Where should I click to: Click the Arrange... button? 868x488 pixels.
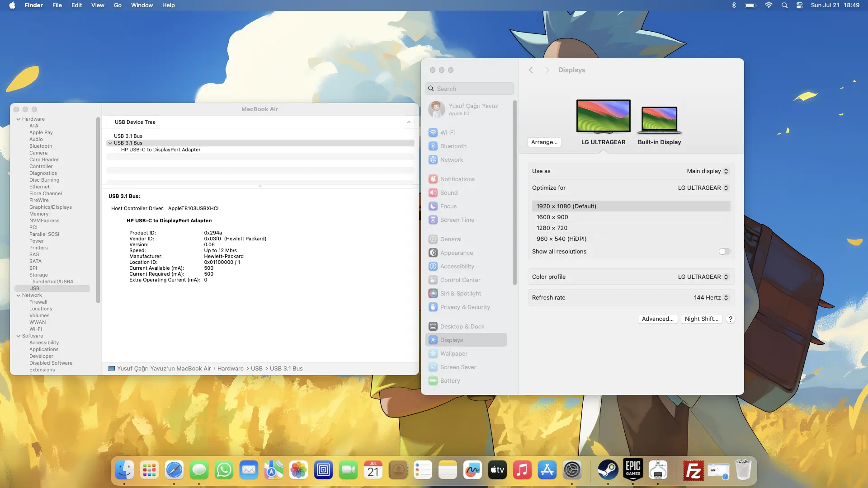(x=544, y=142)
